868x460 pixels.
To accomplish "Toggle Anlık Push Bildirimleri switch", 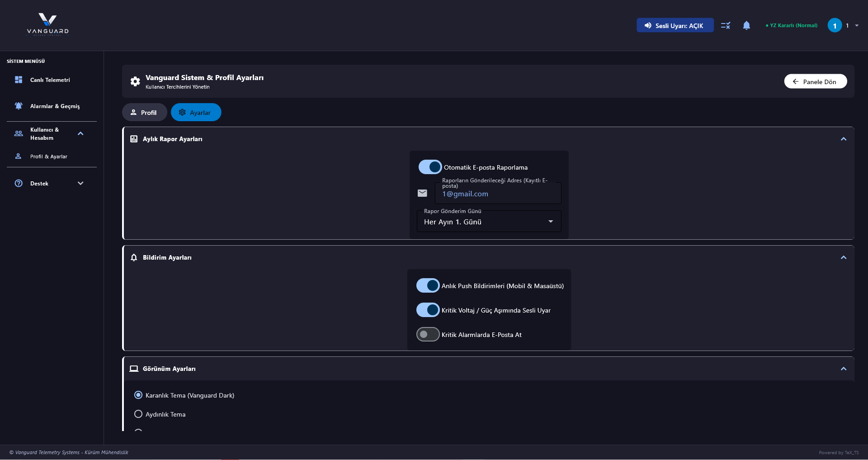I will [428, 285].
